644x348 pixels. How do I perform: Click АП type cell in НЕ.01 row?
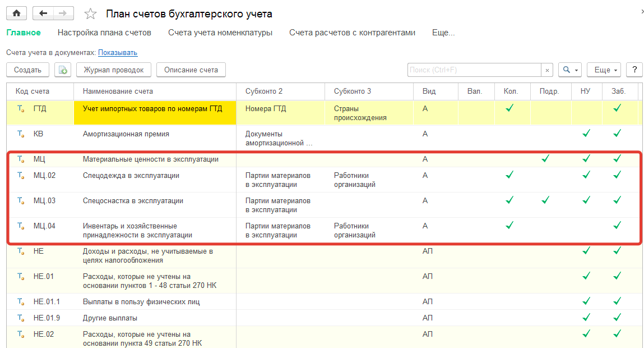point(435,281)
